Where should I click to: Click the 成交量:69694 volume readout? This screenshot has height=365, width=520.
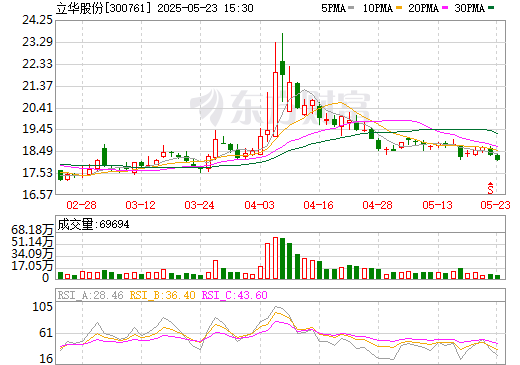(x=93, y=224)
